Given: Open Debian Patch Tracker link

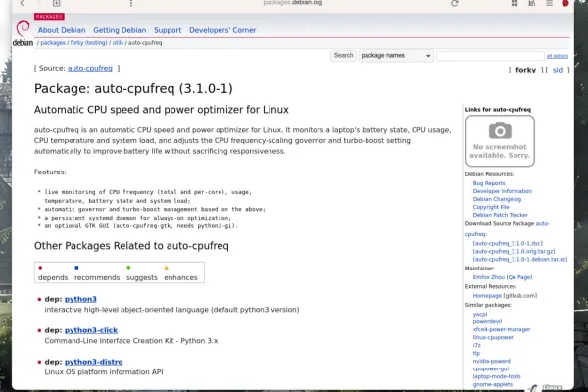Looking at the screenshot, I should click(500, 215).
